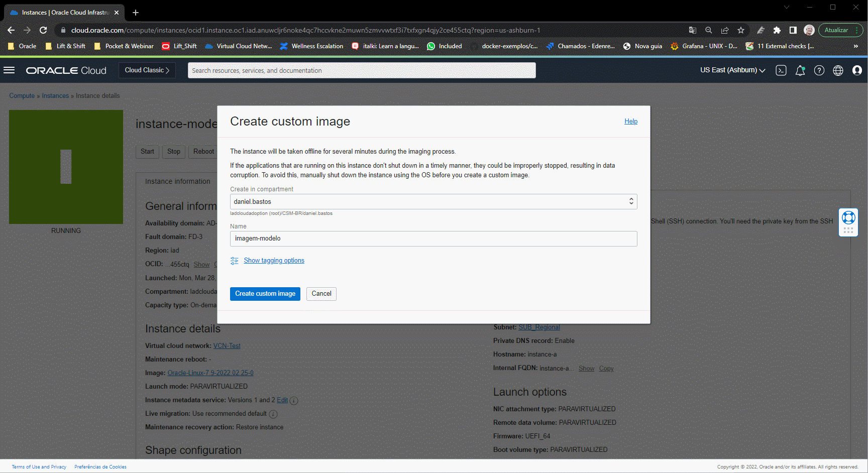Open the Cloud Classic switcher

point(147,70)
